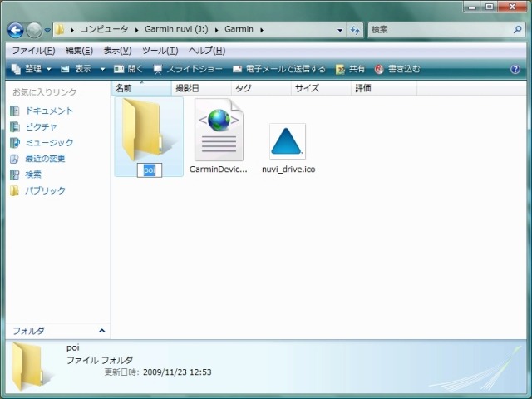Open the 編集(E) menu
Viewport: 532px width, 399px height.
point(79,51)
